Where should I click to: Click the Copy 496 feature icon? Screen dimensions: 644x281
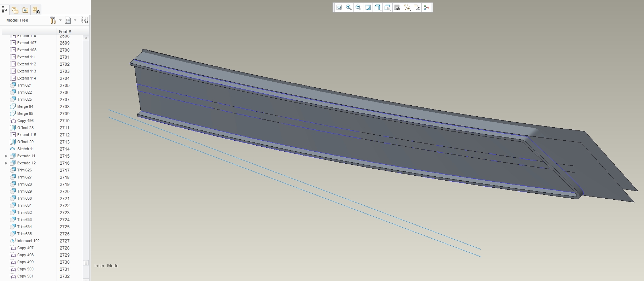13,121
